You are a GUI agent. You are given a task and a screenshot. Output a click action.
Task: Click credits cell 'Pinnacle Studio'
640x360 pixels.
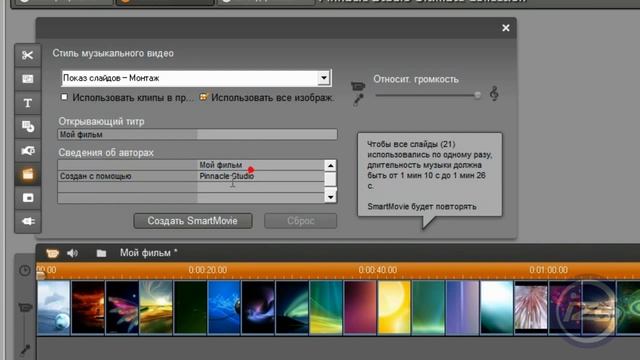coord(261,176)
